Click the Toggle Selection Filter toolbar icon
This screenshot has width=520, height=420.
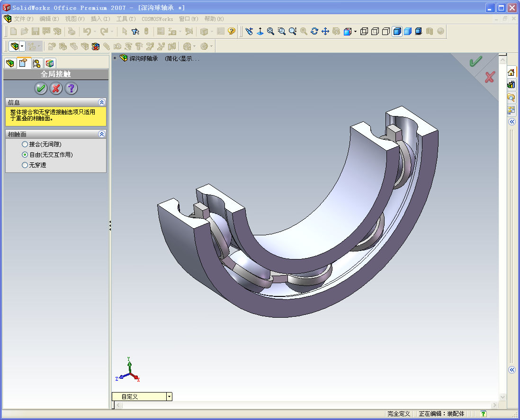135,32
